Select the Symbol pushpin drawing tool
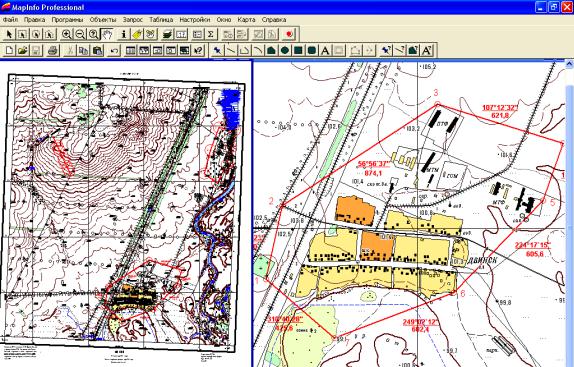The image size is (574, 367). pos(217,50)
